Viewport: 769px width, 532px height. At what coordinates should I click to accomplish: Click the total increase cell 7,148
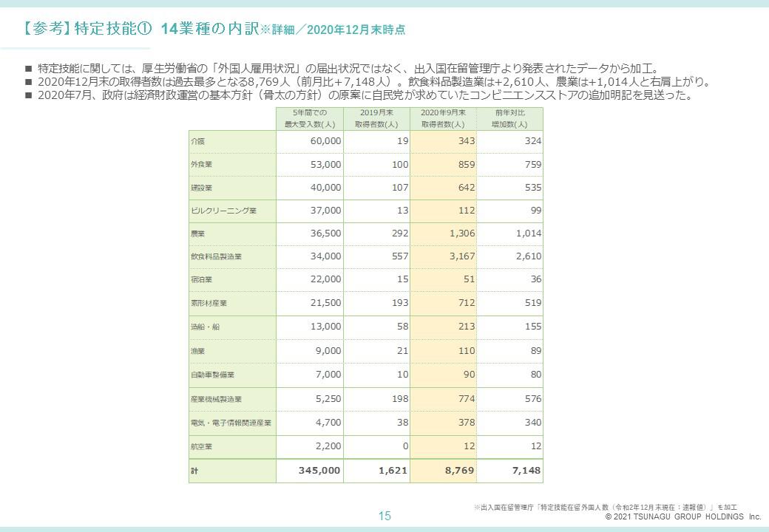point(525,471)
